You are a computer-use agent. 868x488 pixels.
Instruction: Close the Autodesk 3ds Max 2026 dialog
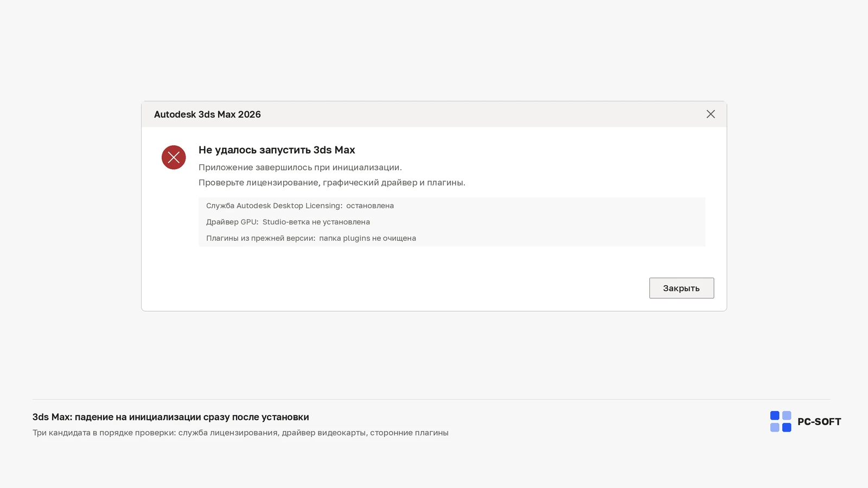(x=711, y=114)
